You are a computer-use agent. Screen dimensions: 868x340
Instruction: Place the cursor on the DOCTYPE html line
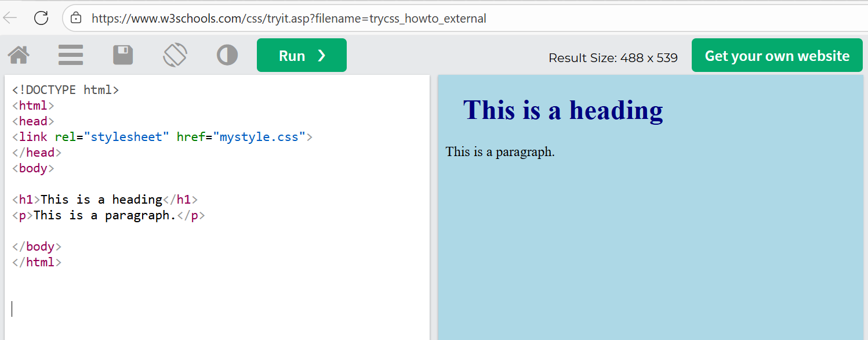pos(66,90)
